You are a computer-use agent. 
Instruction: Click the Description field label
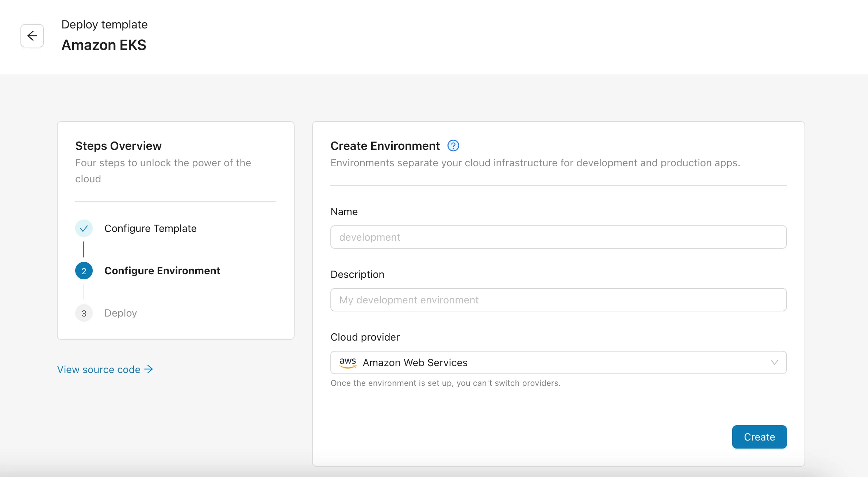click(x=357, y=274)
